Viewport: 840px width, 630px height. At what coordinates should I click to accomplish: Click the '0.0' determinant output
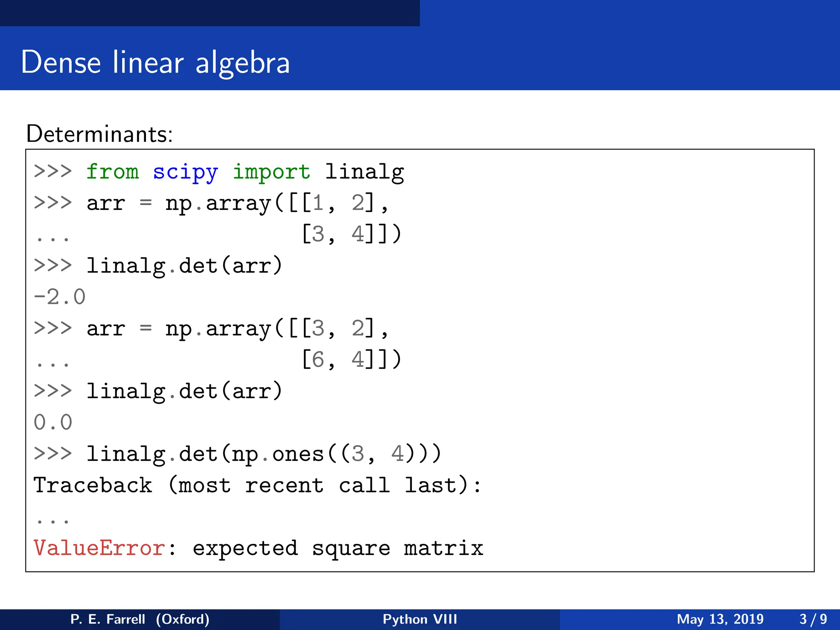pyautogui.click(x=53, y=422)
